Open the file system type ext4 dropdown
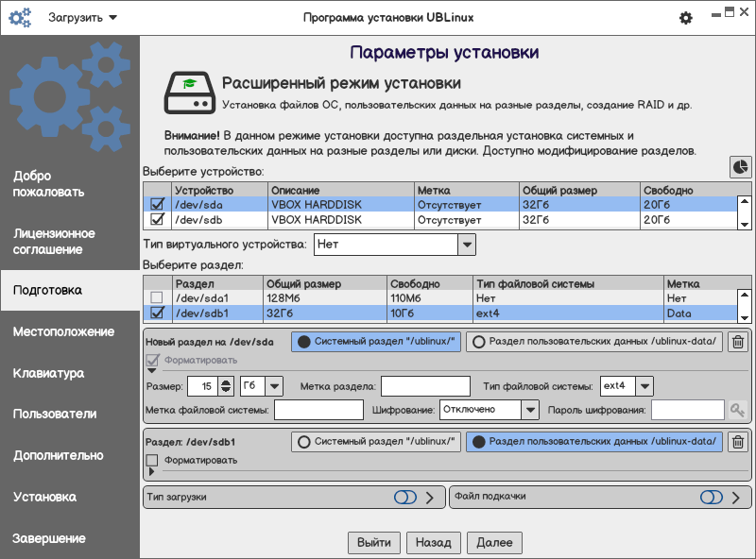756x559 pixels. [644, 385]
